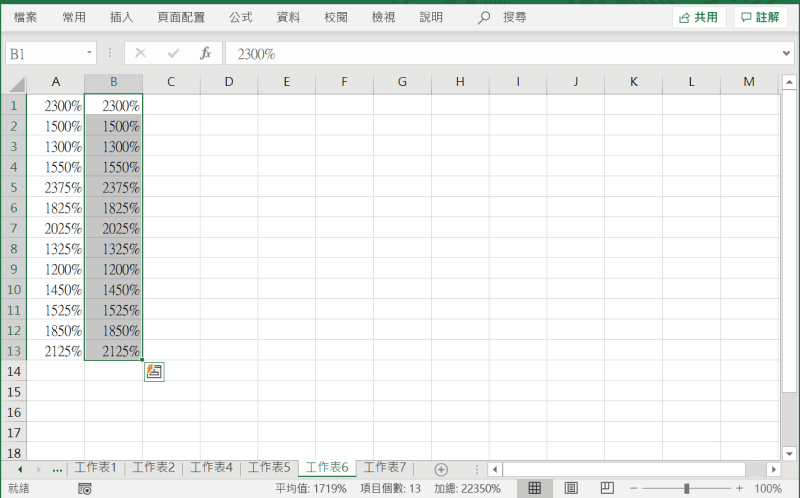
Task: Click the zoom slider handle
Action: tap(686, 488)
